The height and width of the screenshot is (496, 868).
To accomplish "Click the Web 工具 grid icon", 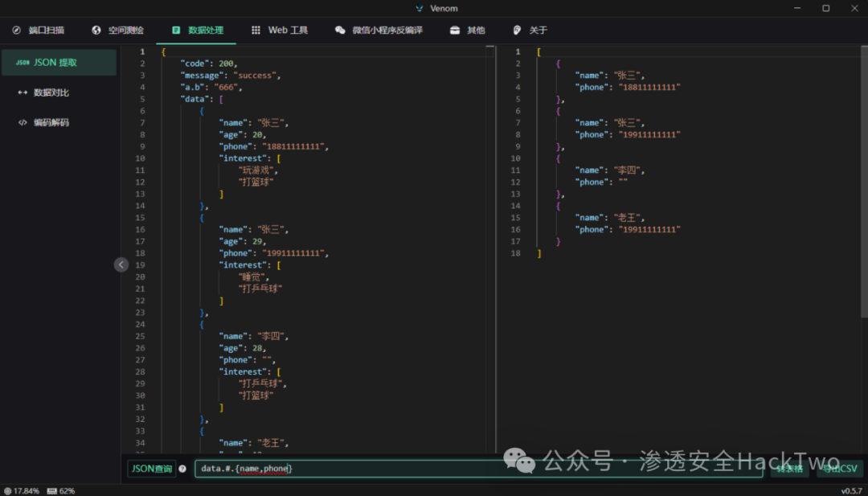I will tap(256, 30).
